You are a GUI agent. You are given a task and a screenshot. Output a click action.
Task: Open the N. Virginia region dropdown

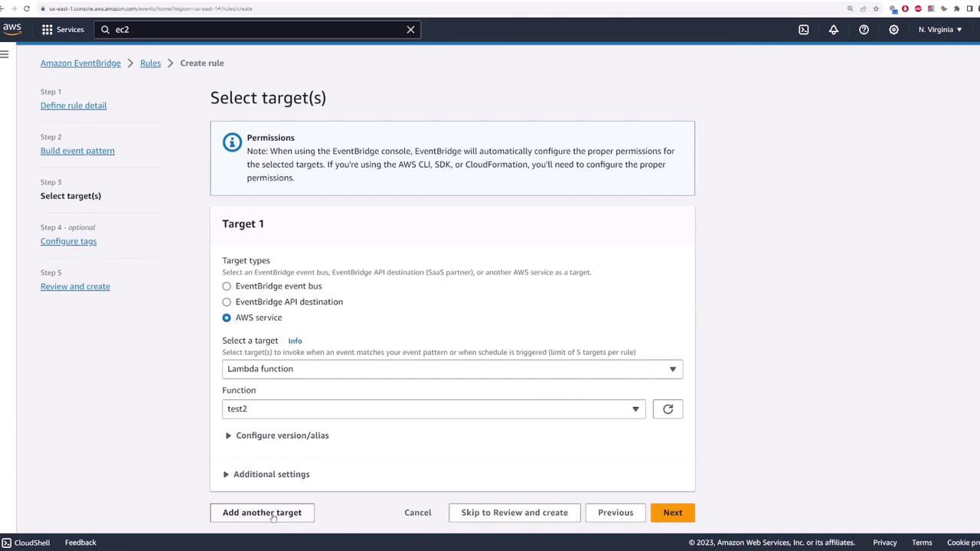click(x=940, y=29)
